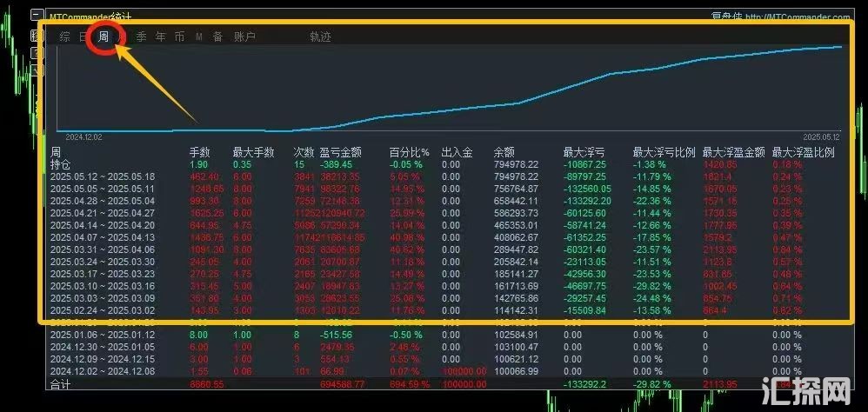Image resolution: width=868 pixels, height=412 pixels.
Task: Open the M tab
Action: coord(198,37)
